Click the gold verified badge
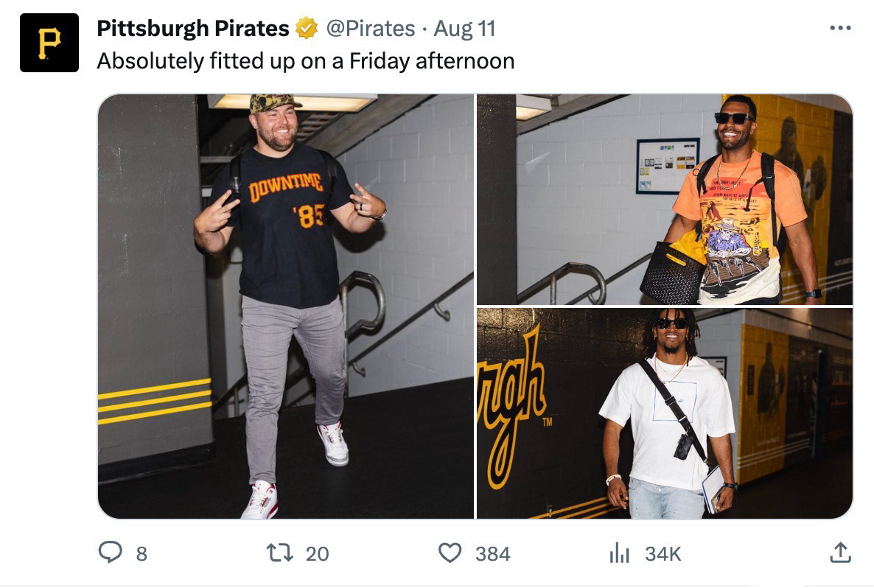 (306, 29)
